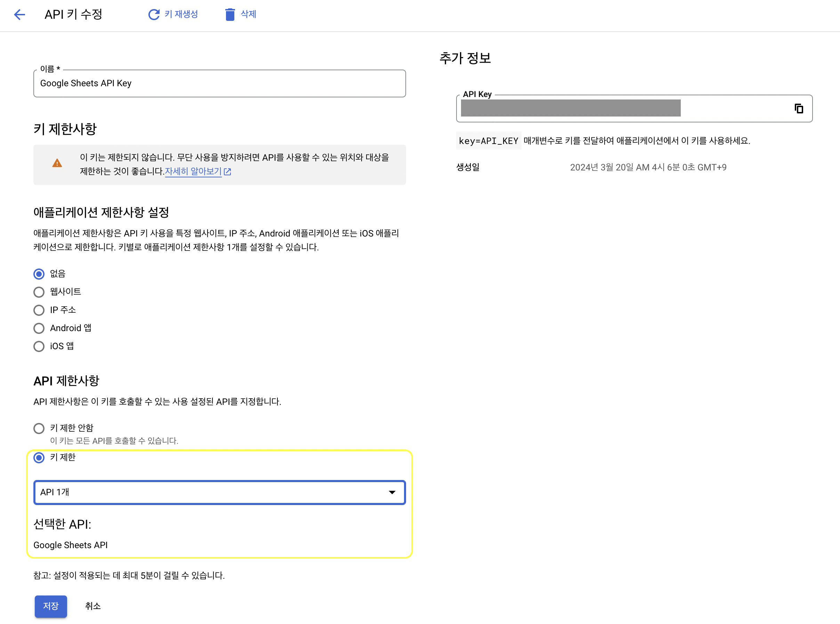Select the 웹사이트 restriction radio button
Screen dimensions: 840x624
39,292
